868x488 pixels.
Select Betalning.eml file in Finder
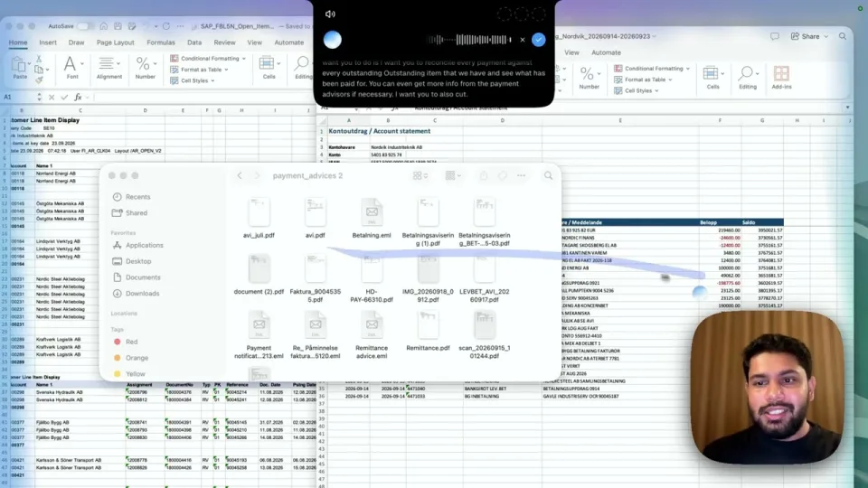[x=372, y=219]
